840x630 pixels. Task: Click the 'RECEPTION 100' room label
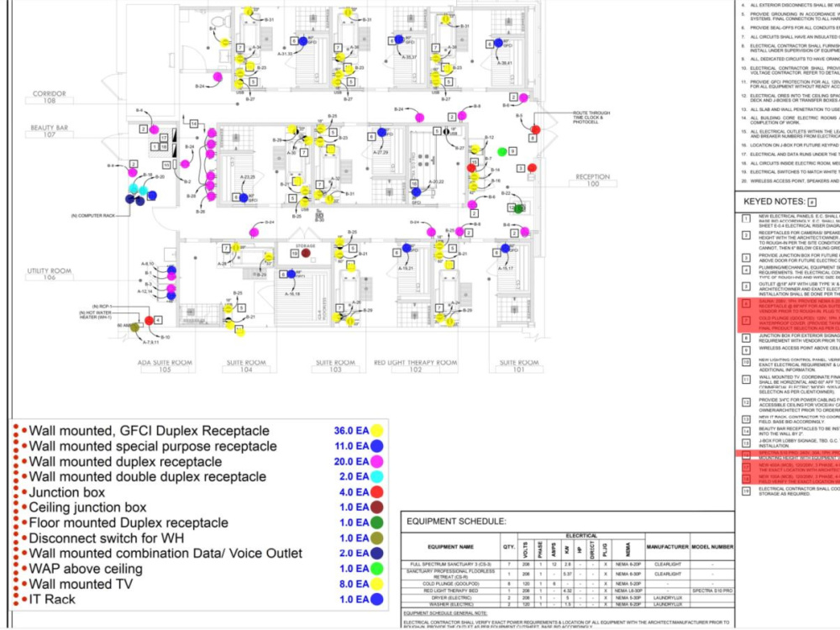tap(592, 180)
